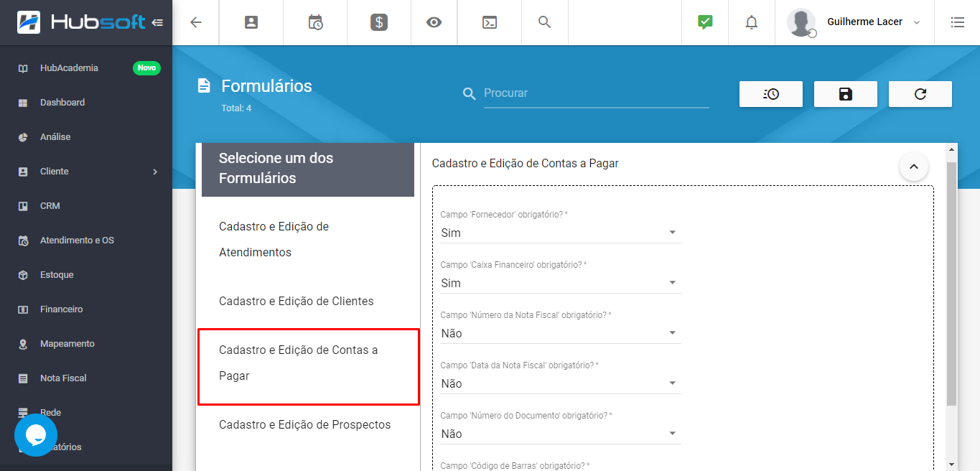The image size is (980, 471).
Task: Click the Atendimento e OS calendar icon
Action: pos(23,241)
